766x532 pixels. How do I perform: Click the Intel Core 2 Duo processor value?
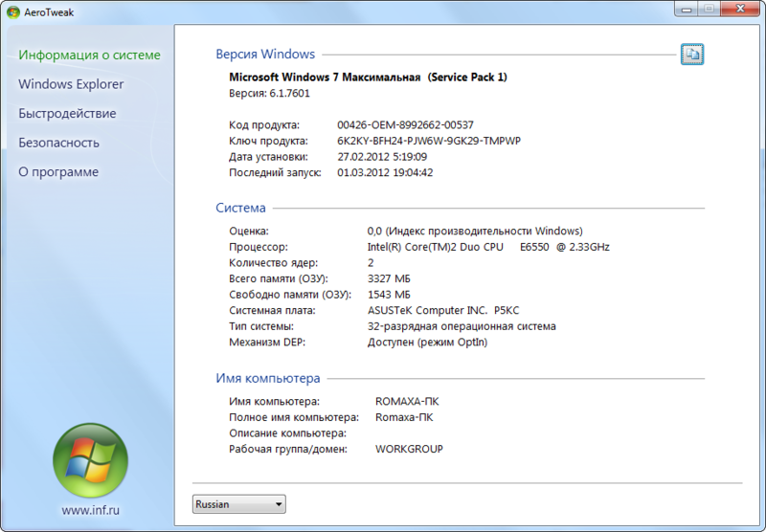tap(488, 247)
